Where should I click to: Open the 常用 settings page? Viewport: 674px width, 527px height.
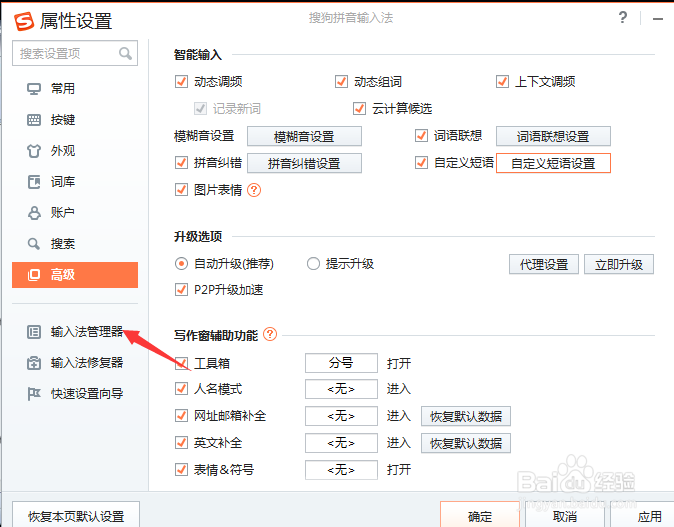[x=75, y=89]
